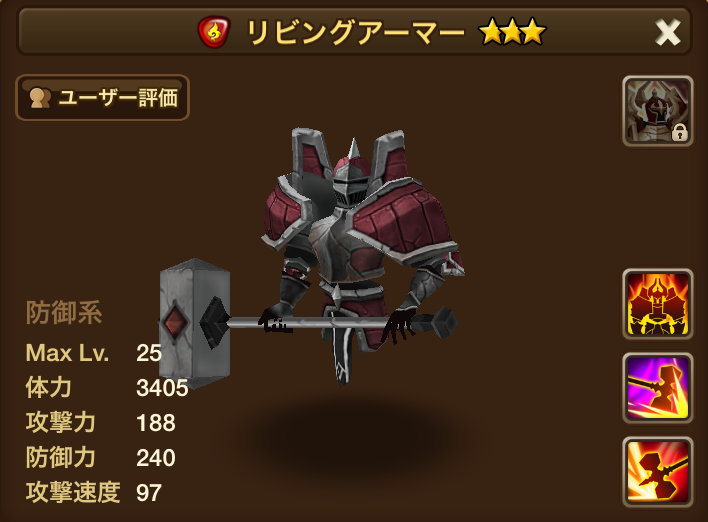Close the リビングアーマー info window

coord(668,33)
